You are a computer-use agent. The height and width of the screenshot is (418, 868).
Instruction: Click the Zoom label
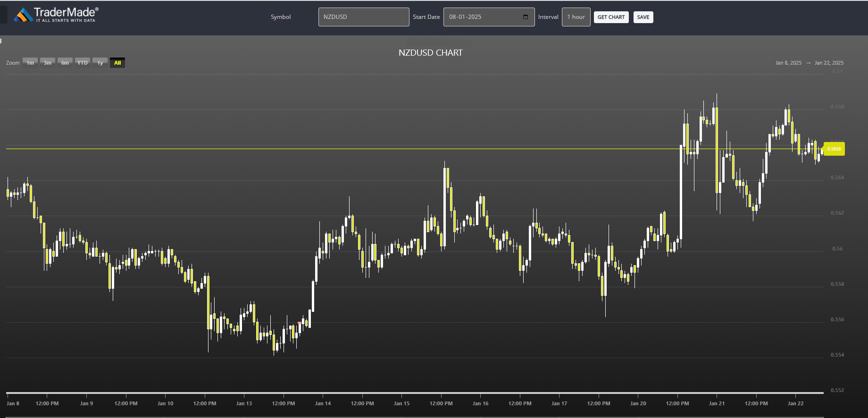(x=13, y=63)
